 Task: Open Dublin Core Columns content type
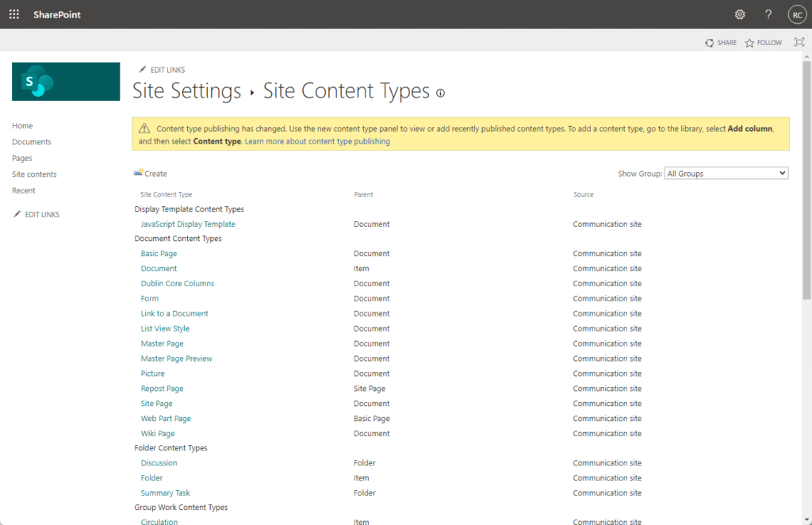(x=178, y=284)
